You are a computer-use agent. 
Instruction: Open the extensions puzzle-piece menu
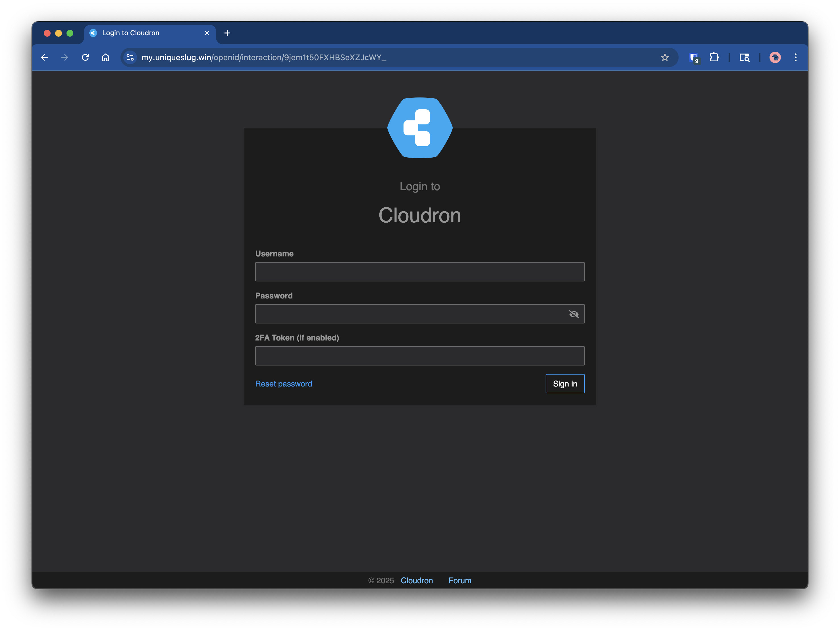coord(714,57)
